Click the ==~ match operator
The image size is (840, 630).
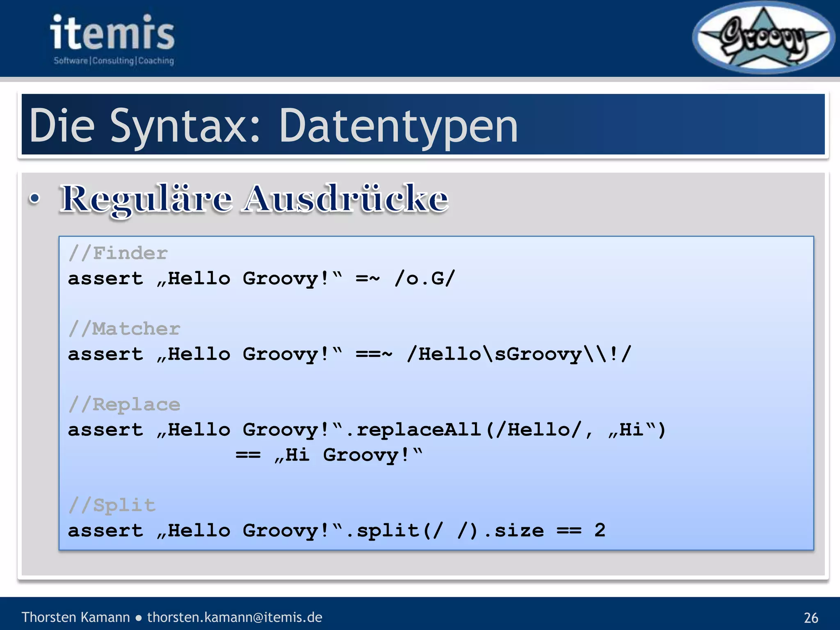[374, 354]
